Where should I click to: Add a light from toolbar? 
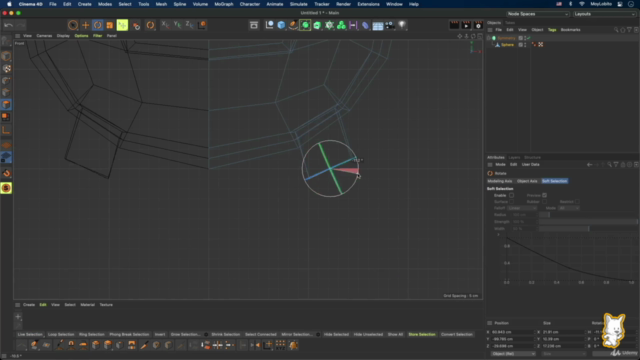click(402, 25)
